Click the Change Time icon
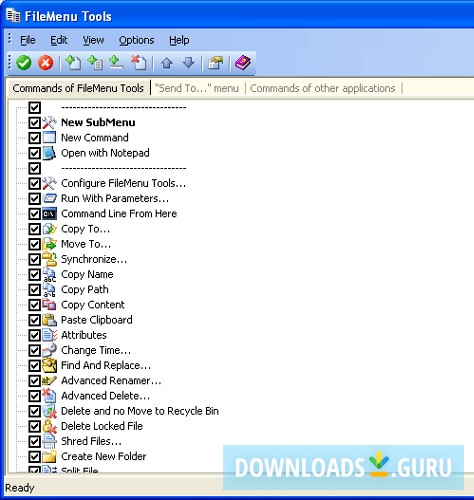The width and height of the screenshot is (474, 500). pyautogui.click(x=49, y=350)
